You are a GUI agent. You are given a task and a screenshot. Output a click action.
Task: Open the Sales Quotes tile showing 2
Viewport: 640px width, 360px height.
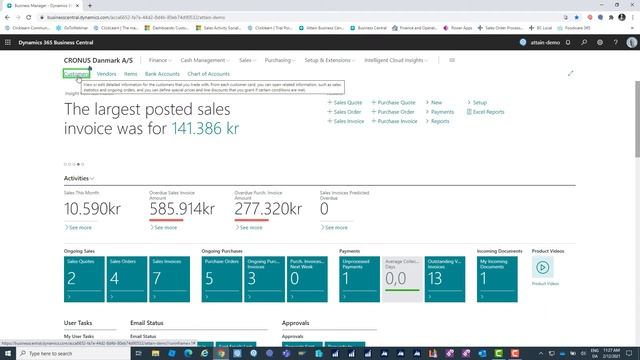click(84, 279)
